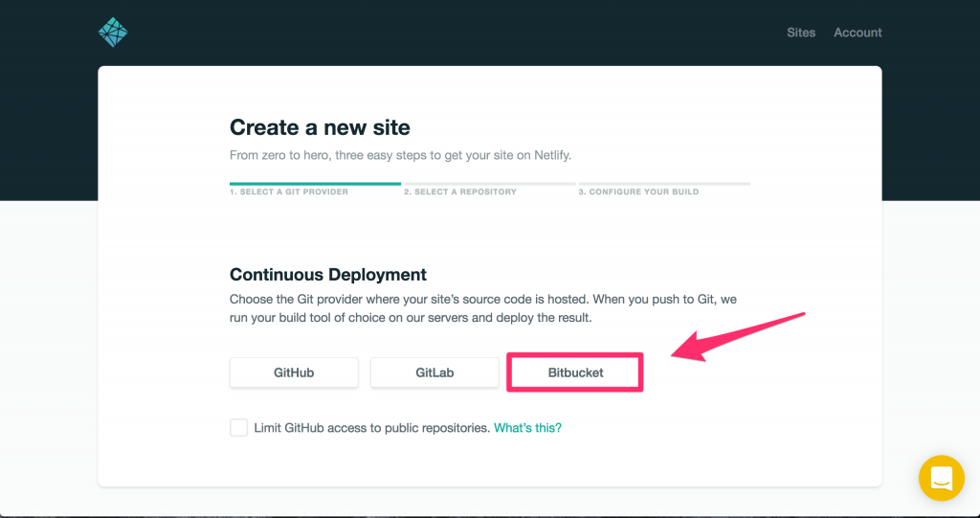Select step "3. Configure your build"
The width and height of the screenshot is (980, 518).
(664, 189)
